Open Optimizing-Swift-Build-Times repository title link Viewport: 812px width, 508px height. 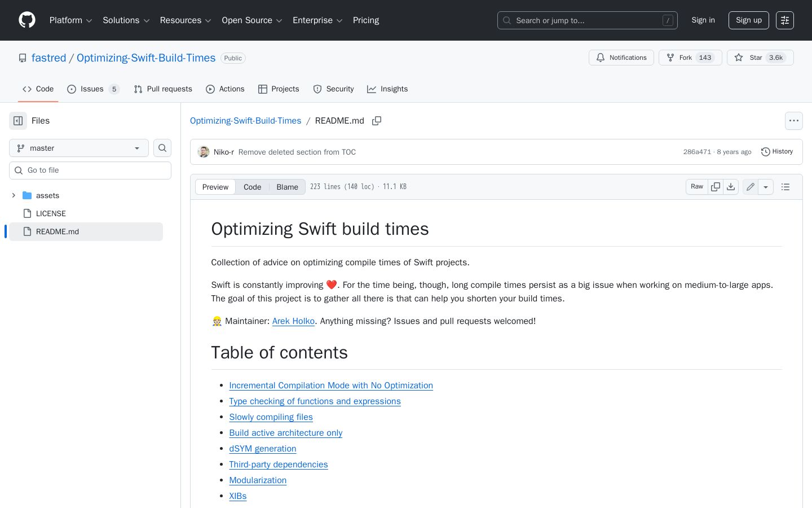146,58
